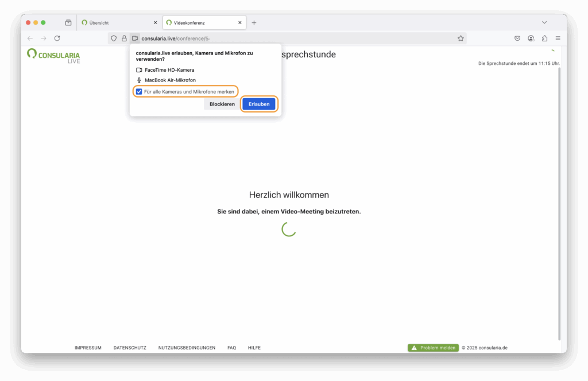The image size is (588, 381).
Task: Open a new tab with the plus button
Action: tap(254, 23)
